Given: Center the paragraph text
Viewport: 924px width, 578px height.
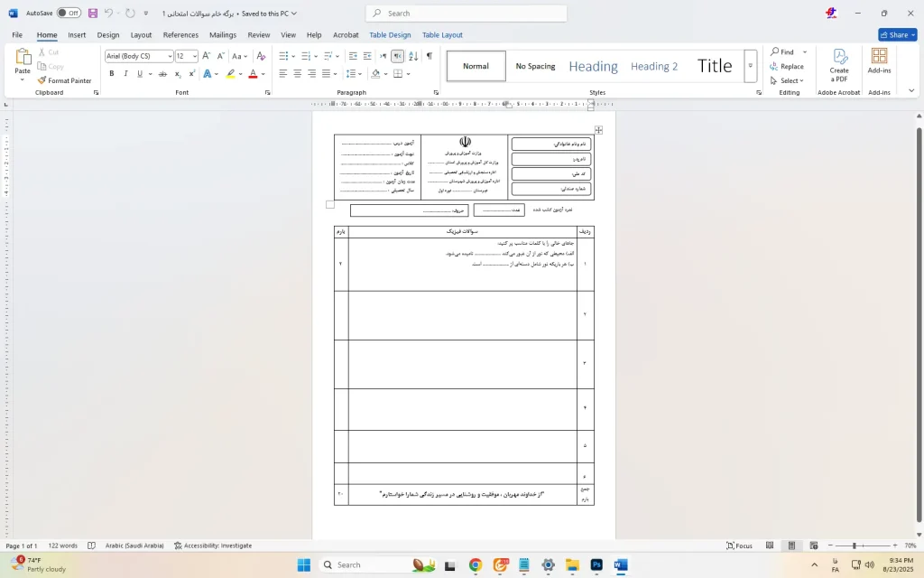Looking at the screenshot, I should (298, 74).
